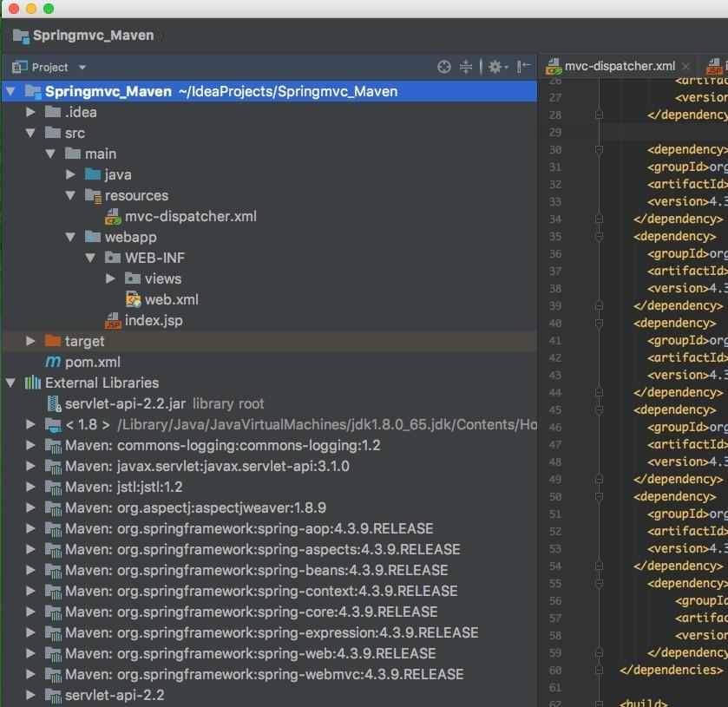Click the web.xml file icon
The width and height of the screenshot is (728, 707).
pos(134,299)
